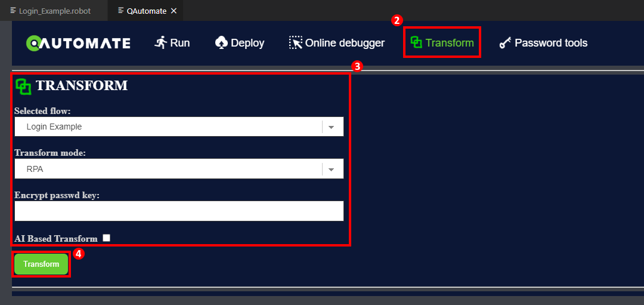
Task: Open the Password tools menu
Action: (543, 43)
